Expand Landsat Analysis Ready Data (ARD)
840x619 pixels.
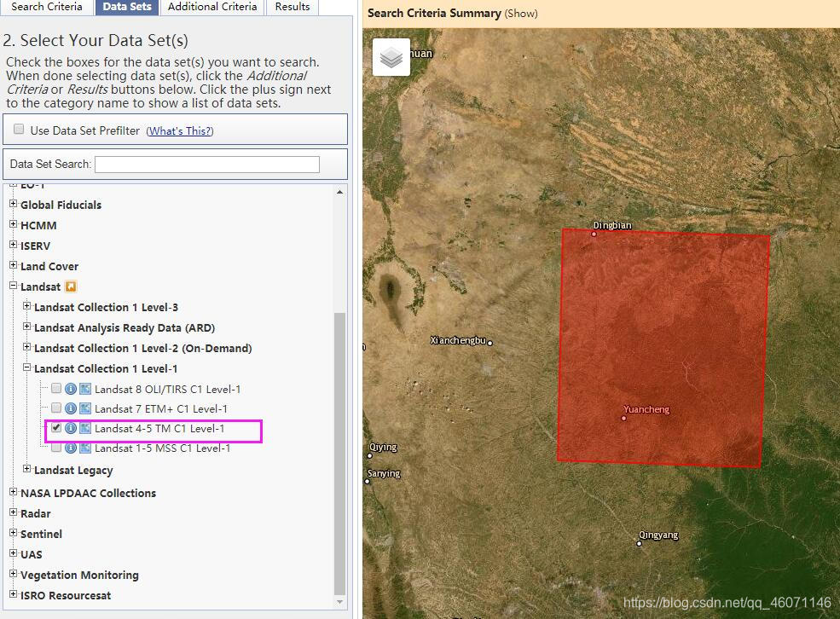[x=26, y=326]
